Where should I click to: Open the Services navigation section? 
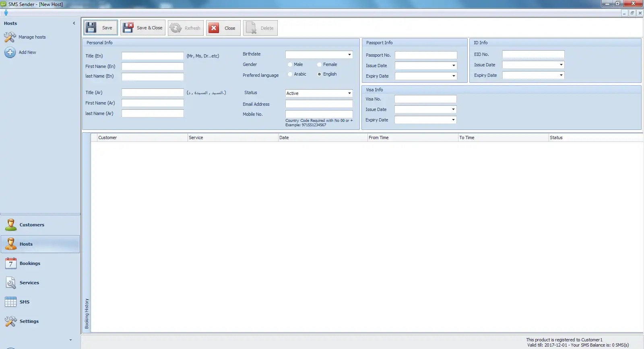[40, 283]
